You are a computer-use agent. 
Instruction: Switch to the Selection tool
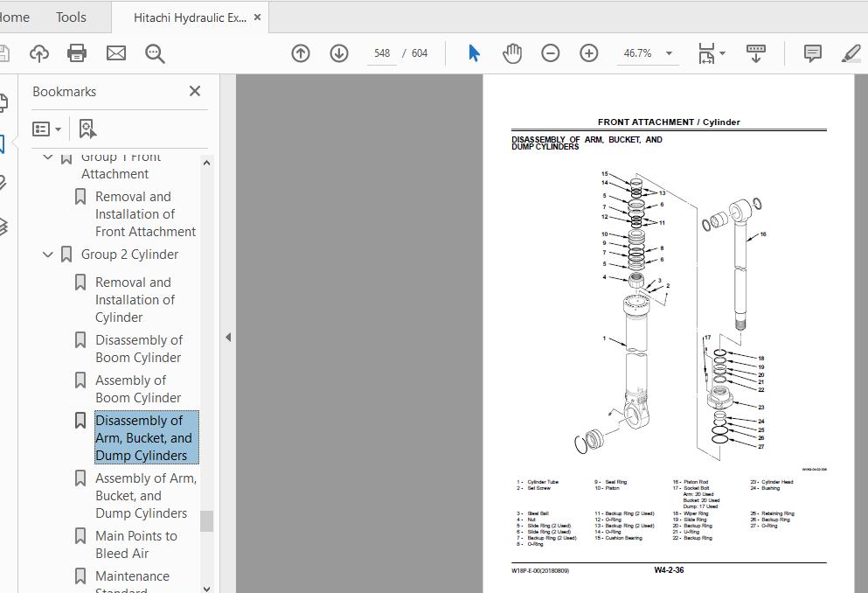tap(473, 53)
